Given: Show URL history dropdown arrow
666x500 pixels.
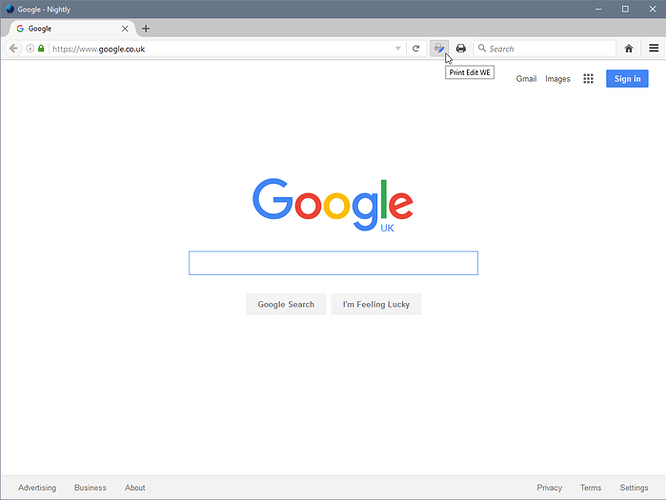Looking at the screenshot, I should pos(398,48).
